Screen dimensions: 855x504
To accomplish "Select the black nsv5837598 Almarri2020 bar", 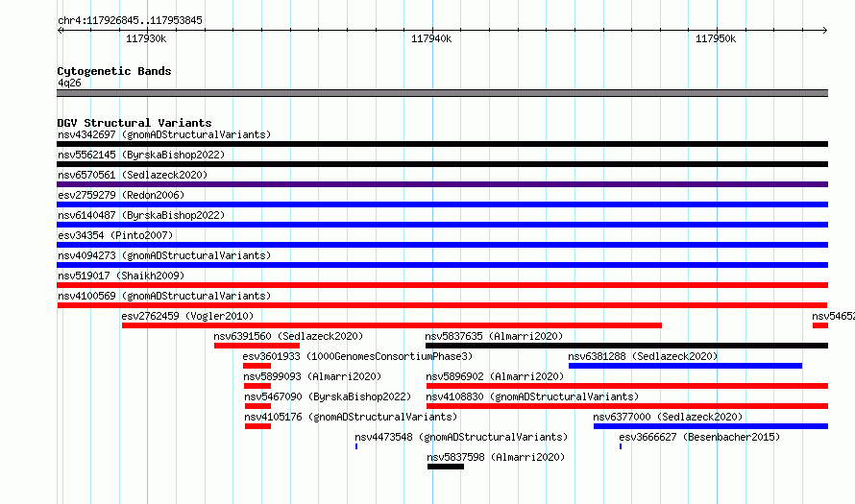I will click(446, 467).
